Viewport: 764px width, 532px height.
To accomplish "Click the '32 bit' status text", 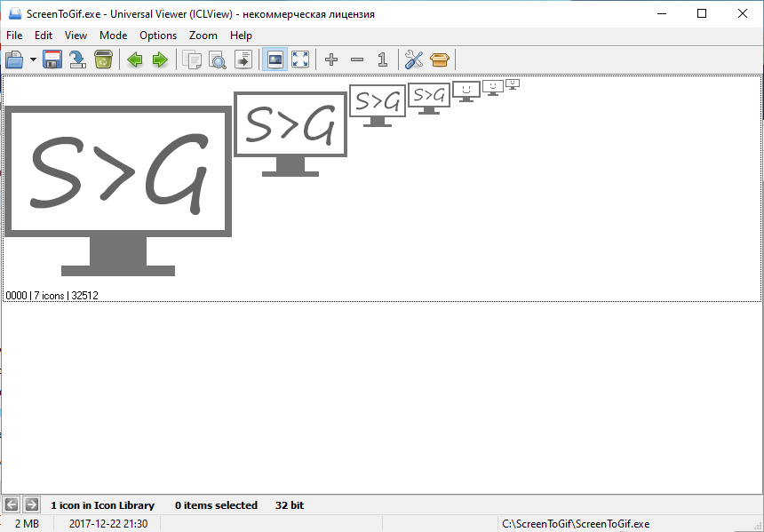I will pyautogui.click(x=290, y=505).
